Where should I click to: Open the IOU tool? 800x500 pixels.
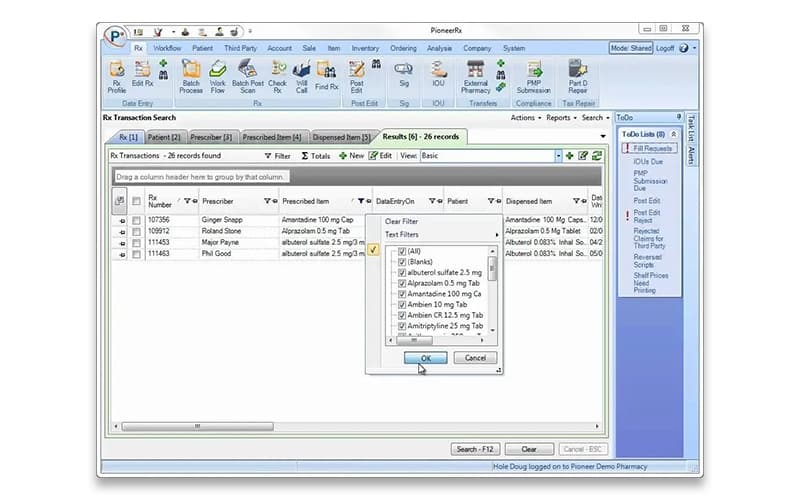click(x=438, y=74)
